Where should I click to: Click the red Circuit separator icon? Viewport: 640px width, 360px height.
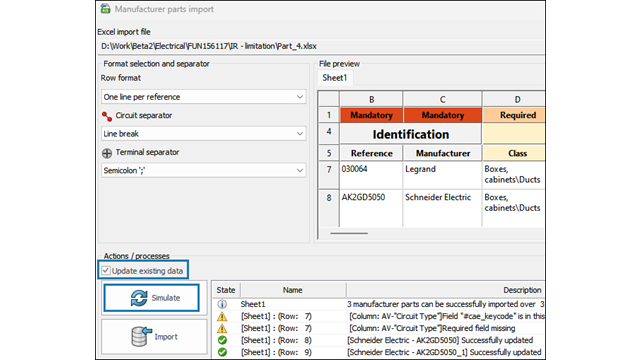pos(107,116)
